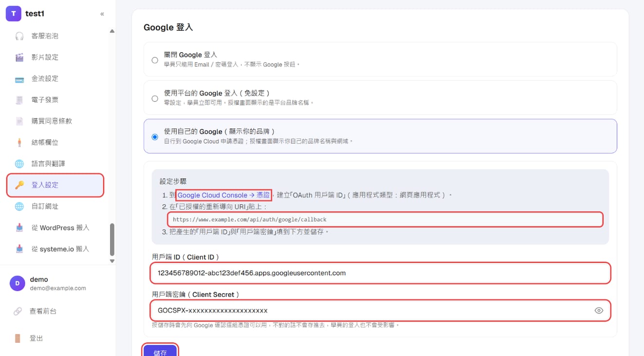Viewport: 644px width, 356px height.
Task: Select 使用自己的 Google radio option
Action: click(x=155, y=137)
